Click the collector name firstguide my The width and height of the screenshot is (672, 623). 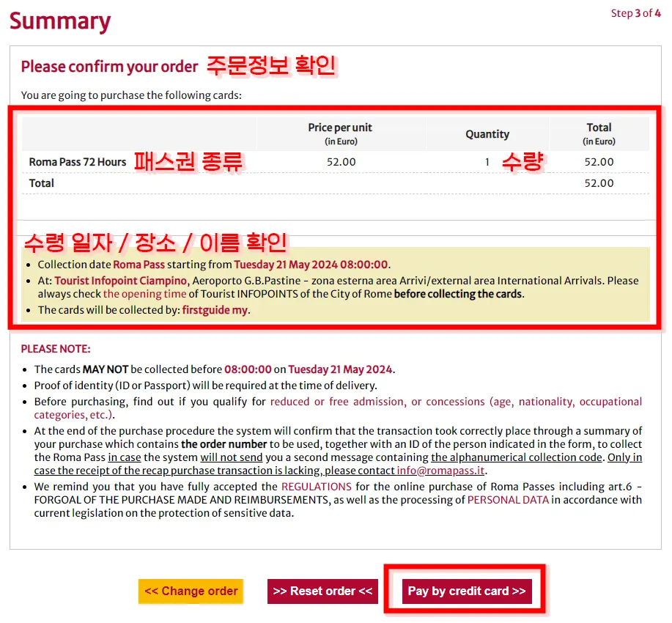(215, 310)
